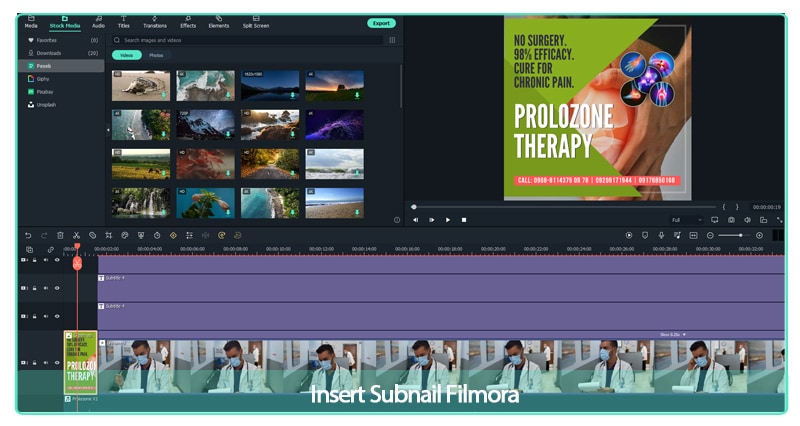The width and height of the screenshot is (800, 426).
Task: Adjust preview volume speaker icon
Action: 747,220
